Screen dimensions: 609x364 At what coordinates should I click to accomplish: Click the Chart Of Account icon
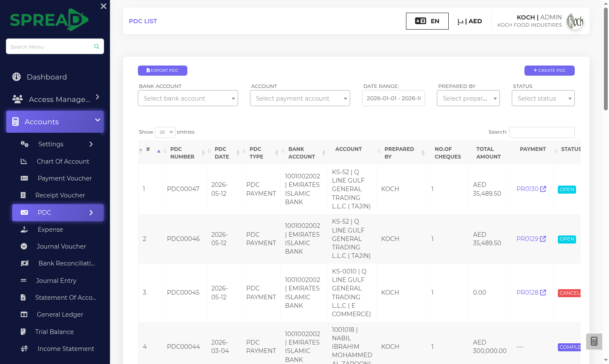click(24, 161)
